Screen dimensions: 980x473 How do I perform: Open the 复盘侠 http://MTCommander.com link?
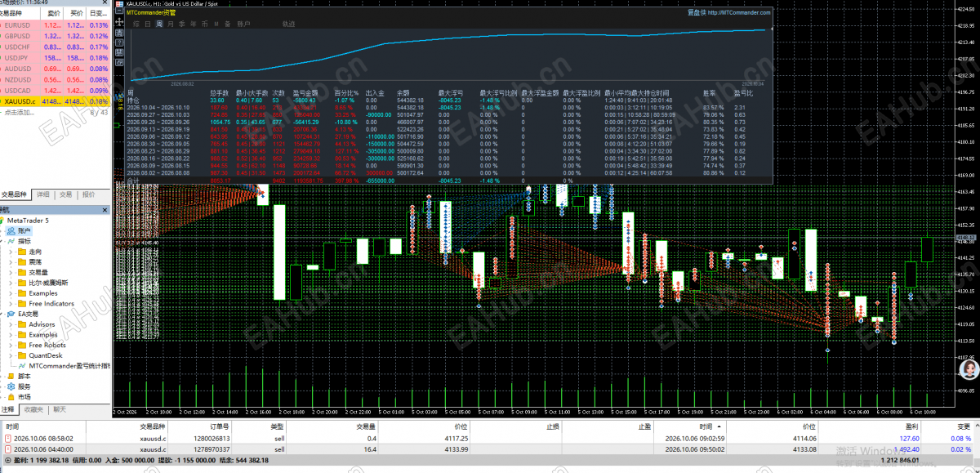click(x=728, y=12)
